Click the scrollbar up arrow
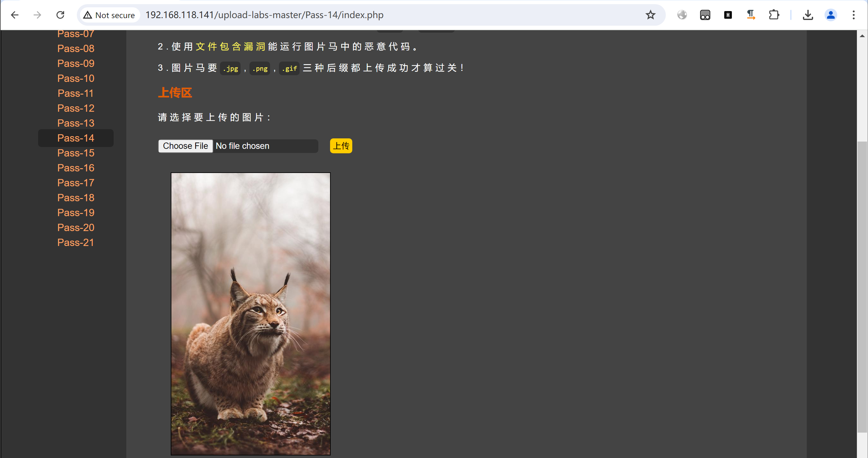Viewport: 868px width, 458px height. [862, 36]
